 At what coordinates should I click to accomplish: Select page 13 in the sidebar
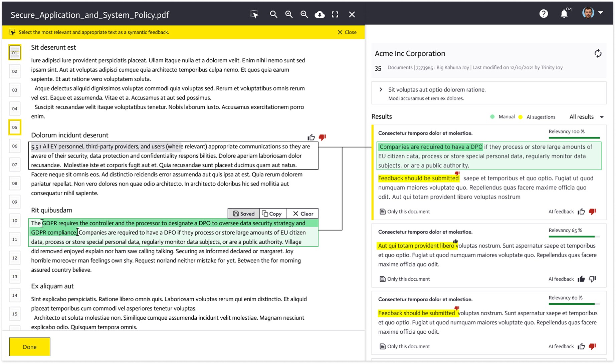15,277
